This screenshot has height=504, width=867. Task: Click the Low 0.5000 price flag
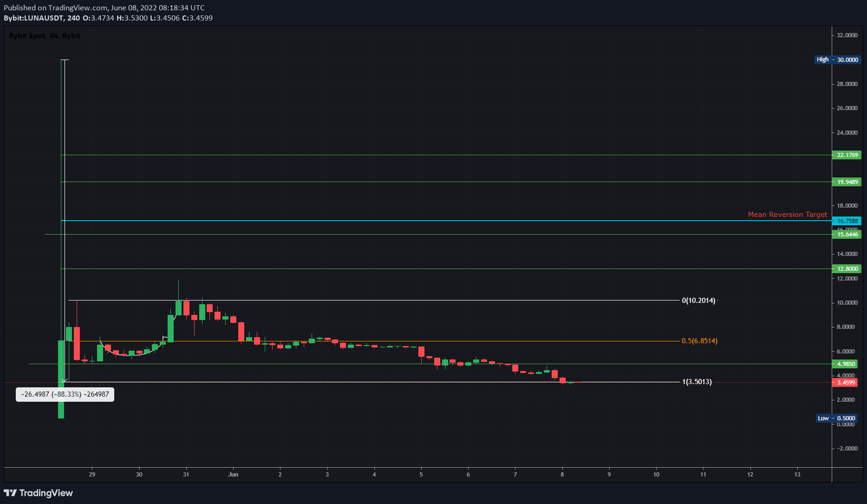(838, 418)
